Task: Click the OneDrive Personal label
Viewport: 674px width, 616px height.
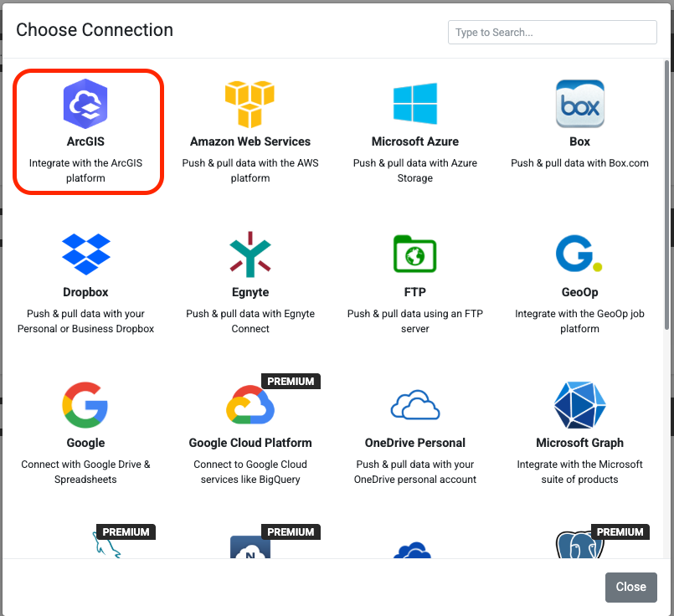Action: 414,443
